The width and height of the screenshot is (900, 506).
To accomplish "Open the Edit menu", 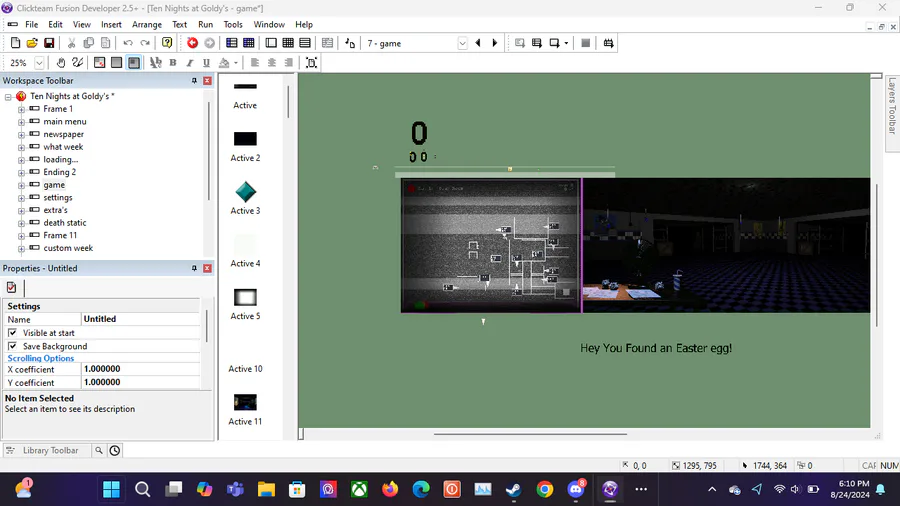I will point(55,25).
